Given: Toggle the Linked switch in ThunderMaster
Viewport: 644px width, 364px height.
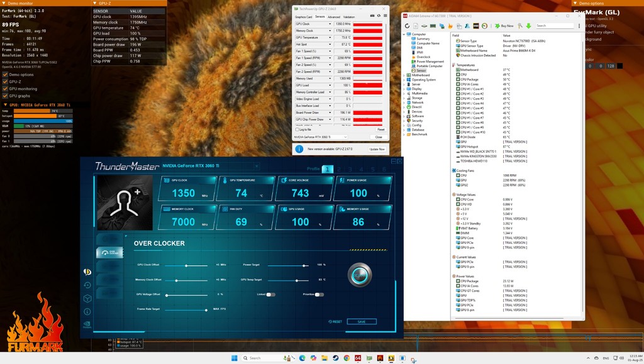Looking at the screenshot, I should [x=270, y=294].
